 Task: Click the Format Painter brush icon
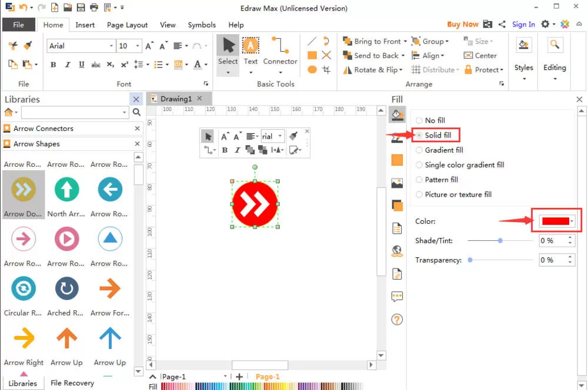[28, 46]
